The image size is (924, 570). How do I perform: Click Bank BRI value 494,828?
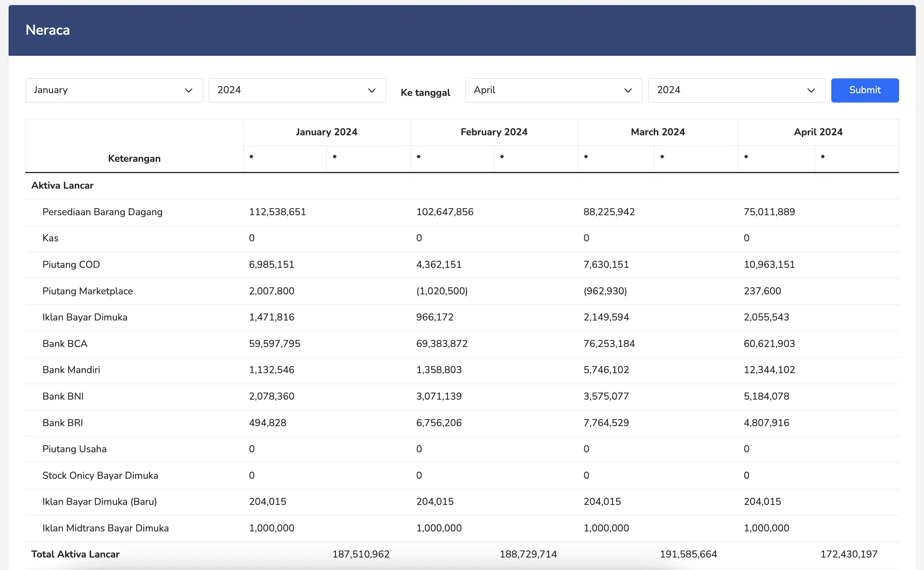268,423
